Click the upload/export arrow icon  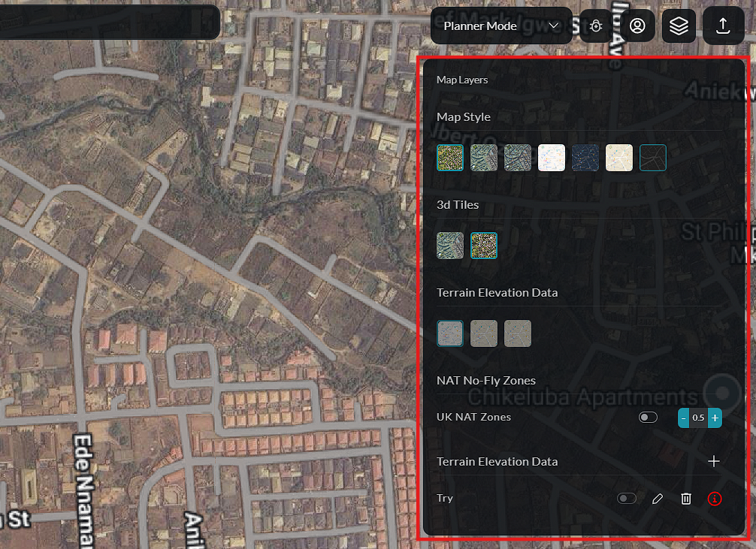coord(723,26)
